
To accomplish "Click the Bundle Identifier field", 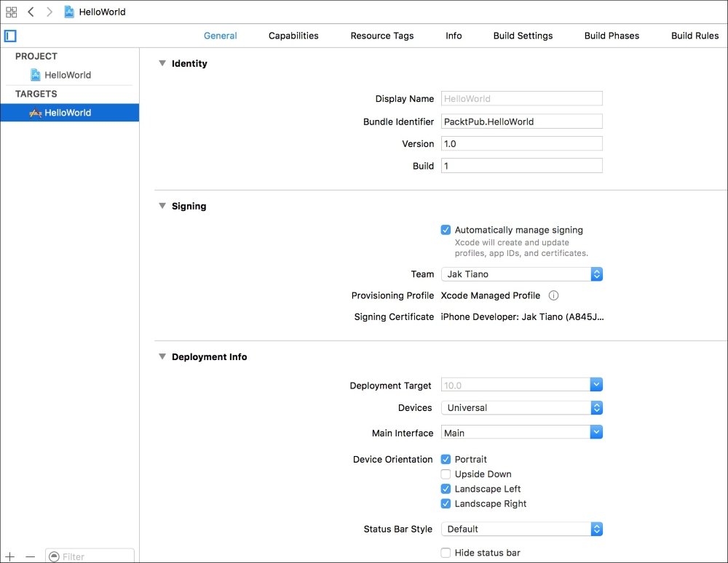I will (522, 121).
